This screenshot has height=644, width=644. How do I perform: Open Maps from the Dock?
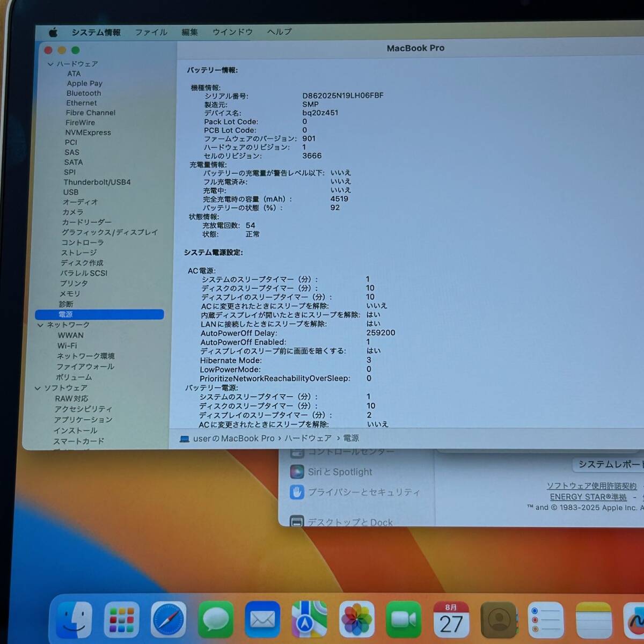(x=310, y=619)
